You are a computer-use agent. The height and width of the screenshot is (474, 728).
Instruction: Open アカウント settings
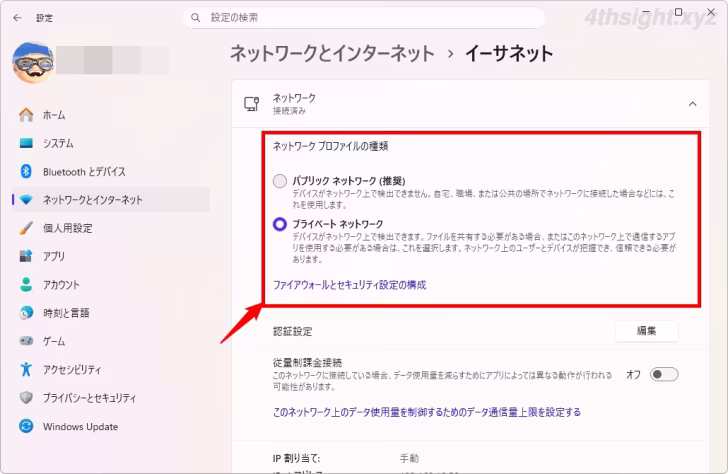pyautogui.click(x=111, y=284)
